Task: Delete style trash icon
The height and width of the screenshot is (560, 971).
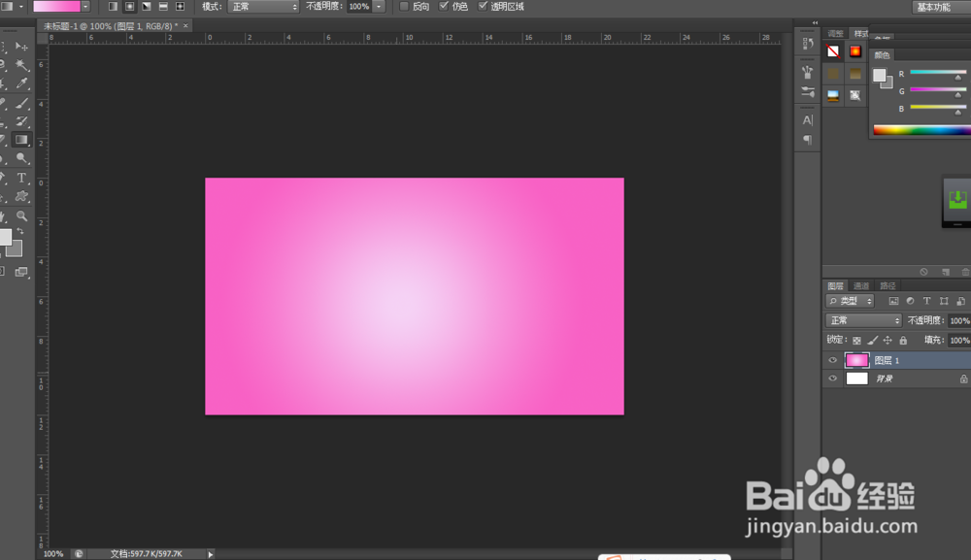Action: click(965, 272)
